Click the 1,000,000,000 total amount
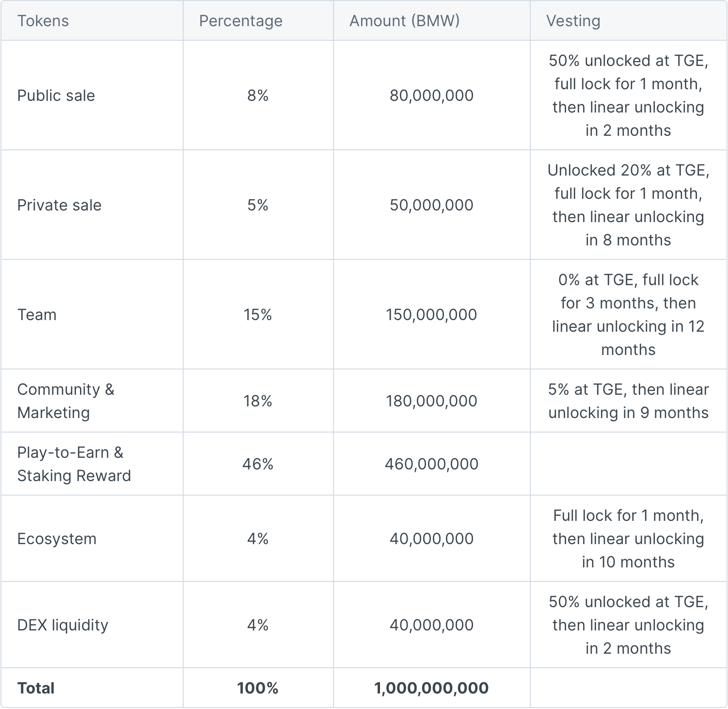Viewport: 728px width, 709px height. coord(431,688)
